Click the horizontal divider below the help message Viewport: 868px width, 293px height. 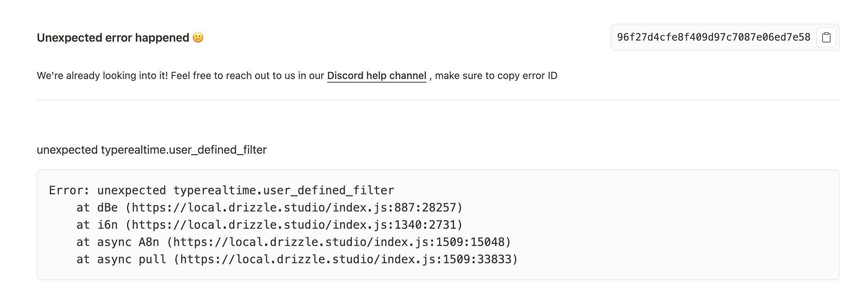[438, 100]
